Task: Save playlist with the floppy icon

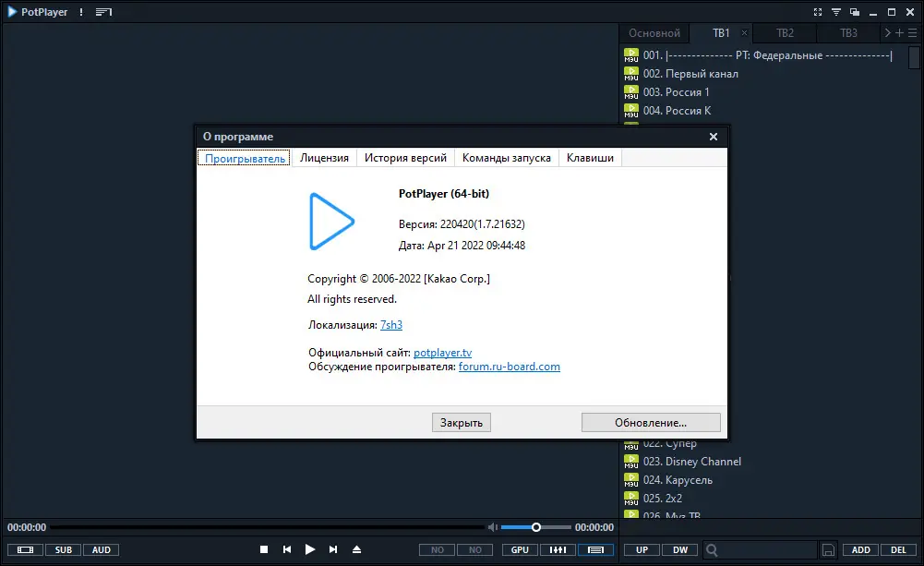Action: click(x=828, y=550)
